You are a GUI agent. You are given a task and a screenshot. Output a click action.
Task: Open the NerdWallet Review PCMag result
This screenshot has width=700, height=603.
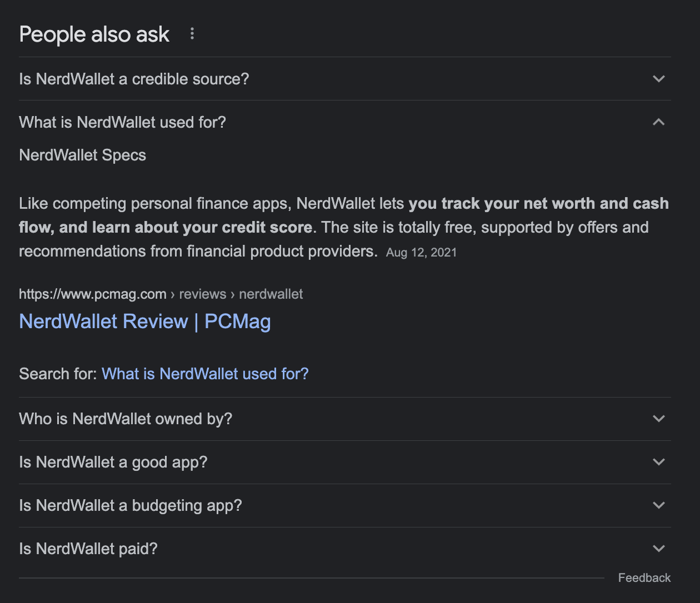pyautogui.click(x=144, y=321)
